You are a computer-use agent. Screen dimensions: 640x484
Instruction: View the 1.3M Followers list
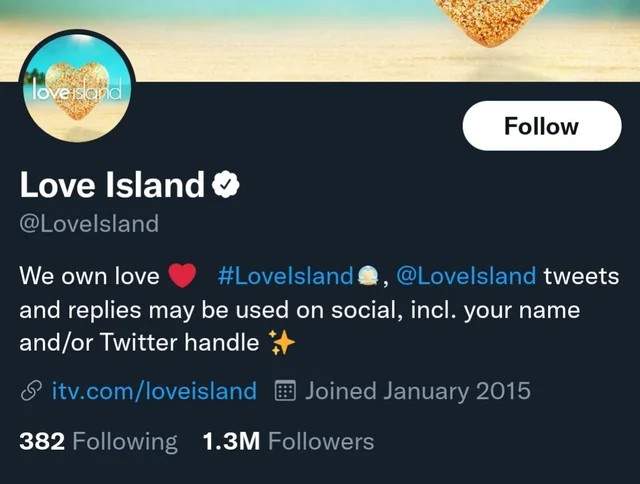tap(288, 442)
